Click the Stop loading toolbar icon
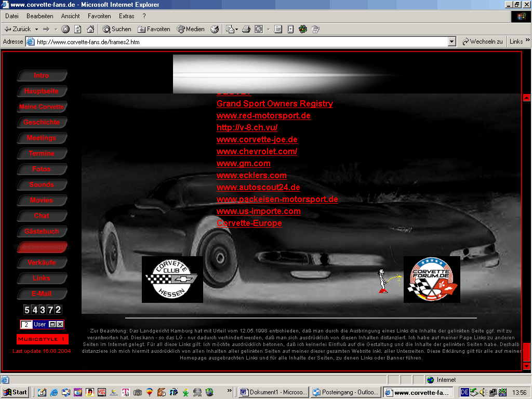Image resolution: width=532 pixels, height=399 pixels. point(65,29)
